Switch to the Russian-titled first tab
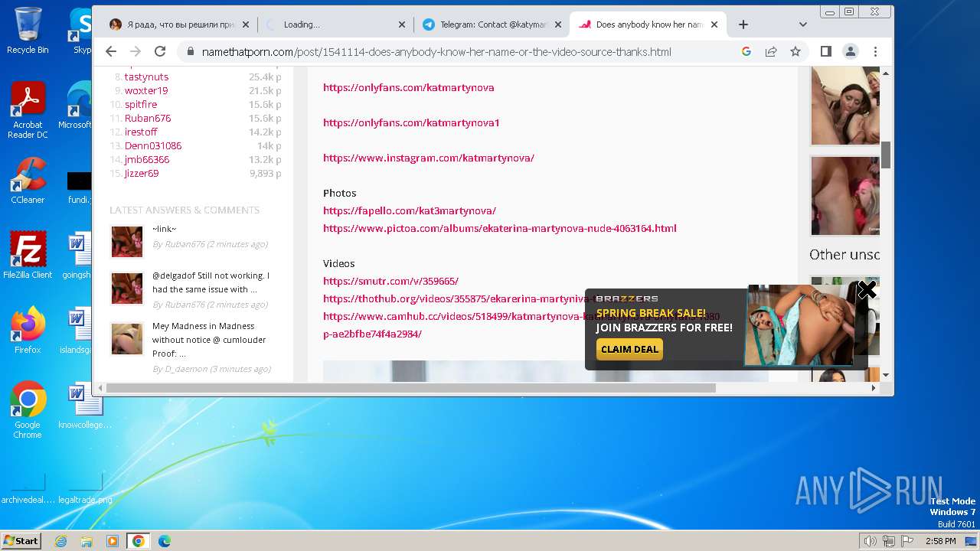The width and height of the screenshot is (980, 551). (179, 24)
